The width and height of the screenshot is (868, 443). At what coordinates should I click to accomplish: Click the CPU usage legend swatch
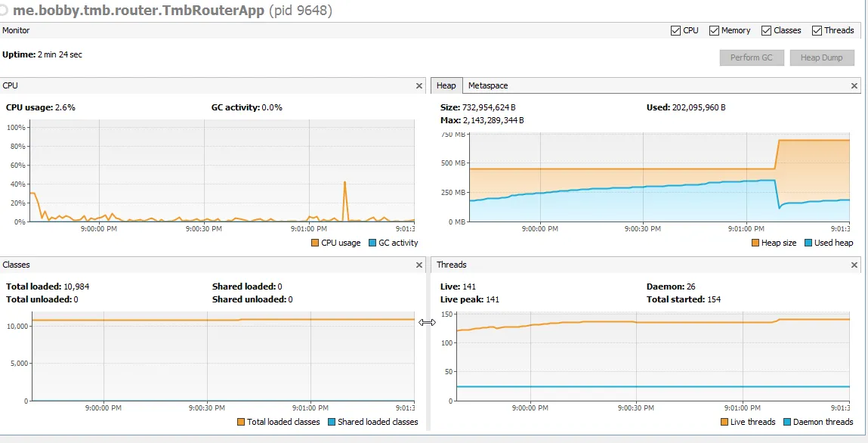(315, 243)
